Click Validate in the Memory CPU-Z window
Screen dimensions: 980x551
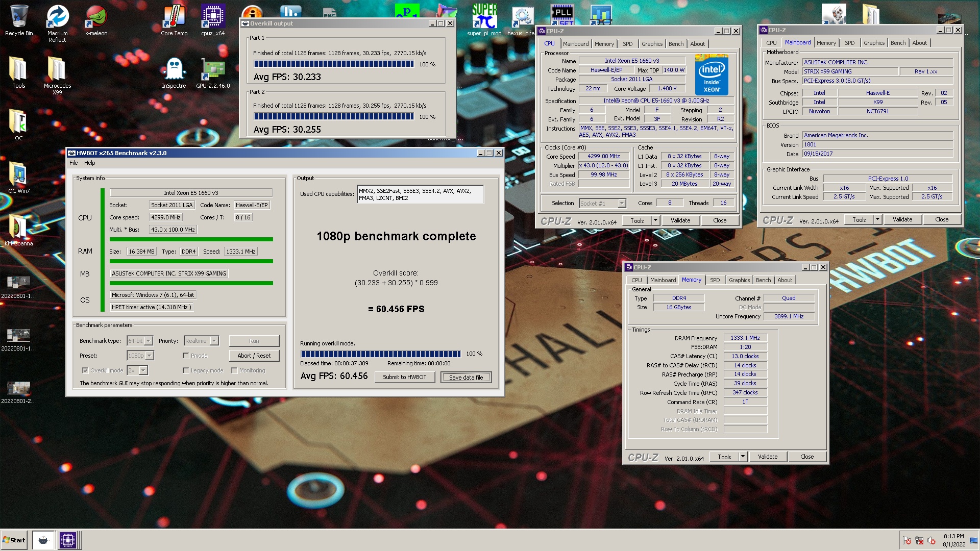point(767,457)
